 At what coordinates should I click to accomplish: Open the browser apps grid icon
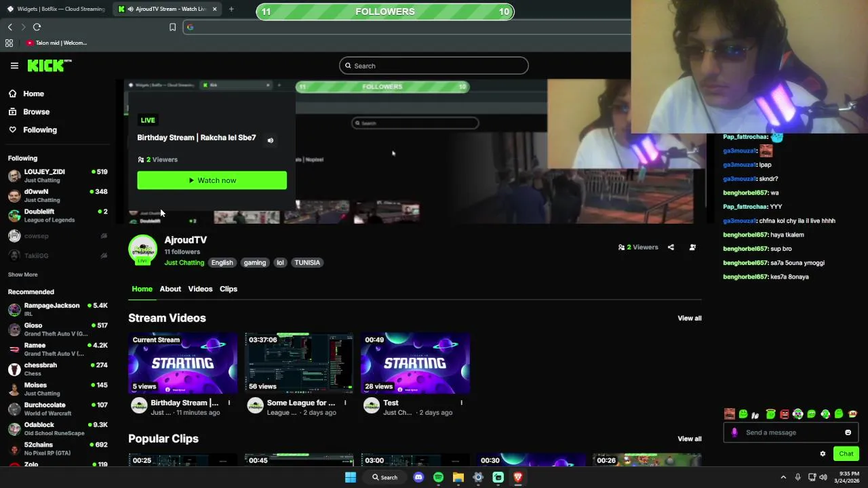[9, 43]
